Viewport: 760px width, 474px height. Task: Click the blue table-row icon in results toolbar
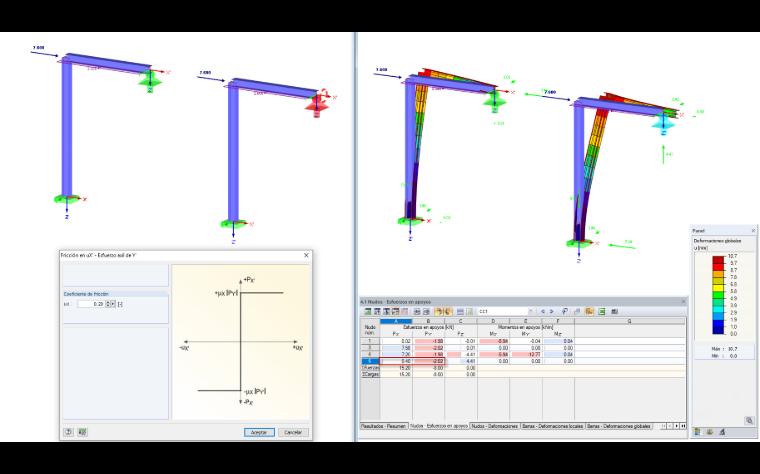[x=460, y=312]
